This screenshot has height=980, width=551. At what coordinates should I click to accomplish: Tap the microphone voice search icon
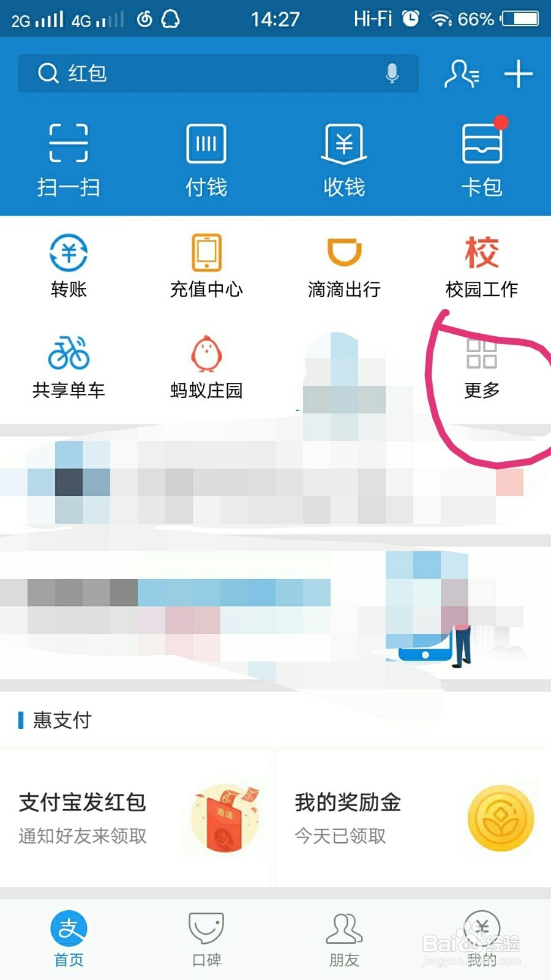coord(392,73)
